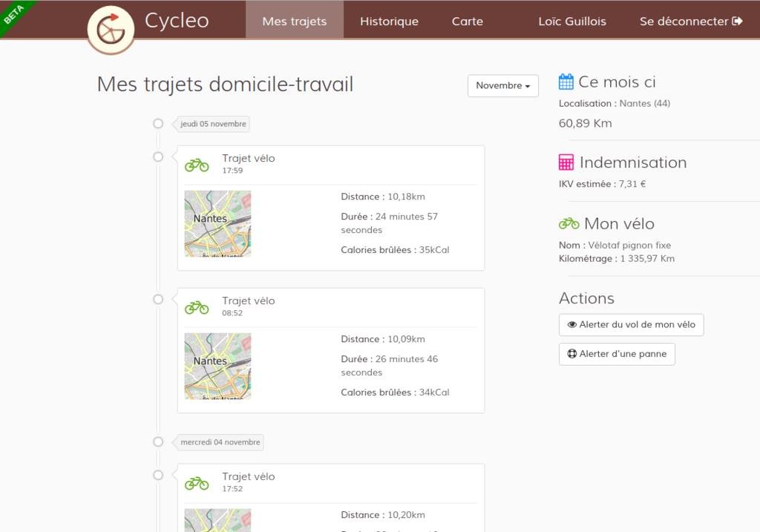Image resolution: width=760 pixels, height=532 pixels.
Task: Click Calories brûlées : 35kCal
Action: (395, 250)
